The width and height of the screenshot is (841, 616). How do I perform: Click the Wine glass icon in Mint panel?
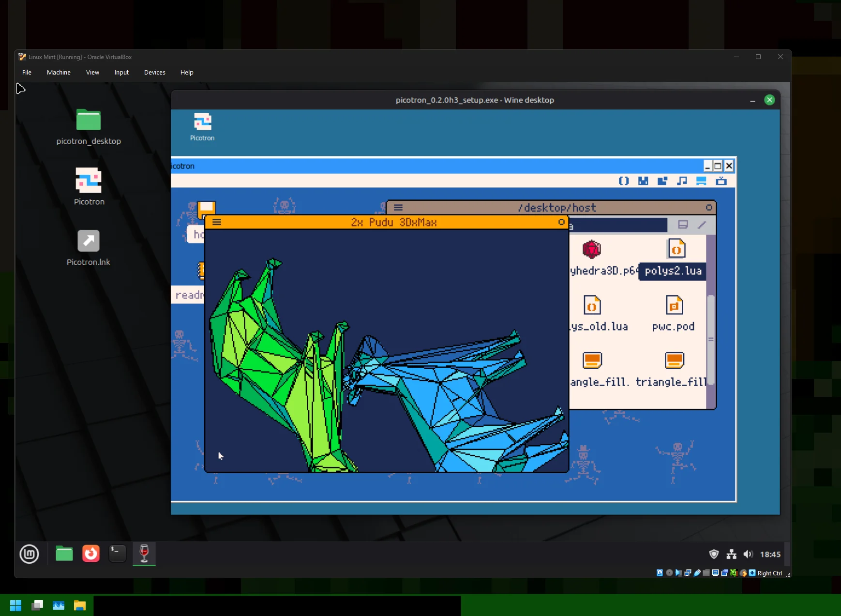pos(144,554)
